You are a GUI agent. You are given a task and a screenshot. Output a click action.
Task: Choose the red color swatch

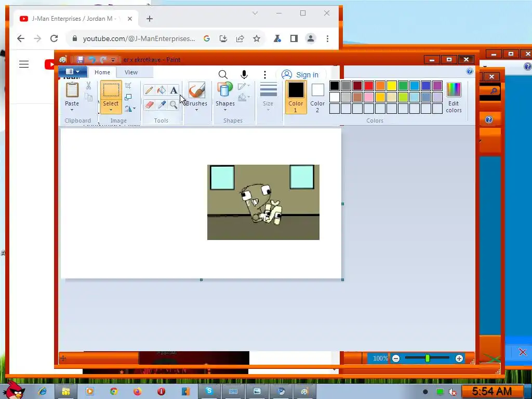point(369,86)
